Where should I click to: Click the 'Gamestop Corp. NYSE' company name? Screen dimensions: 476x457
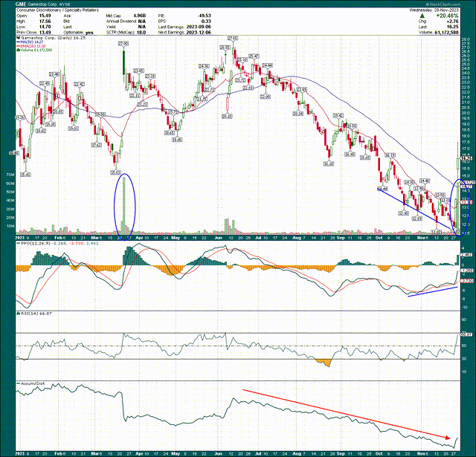(x=48, y=5)
